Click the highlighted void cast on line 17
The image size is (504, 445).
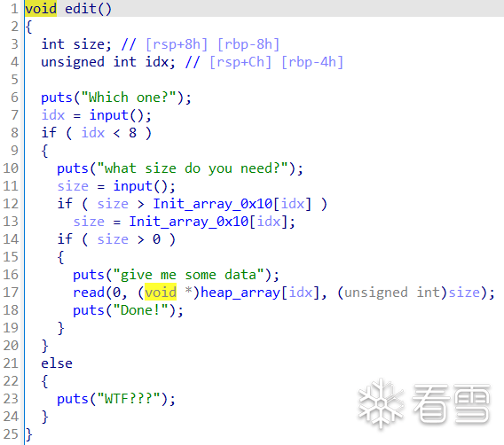161,293
